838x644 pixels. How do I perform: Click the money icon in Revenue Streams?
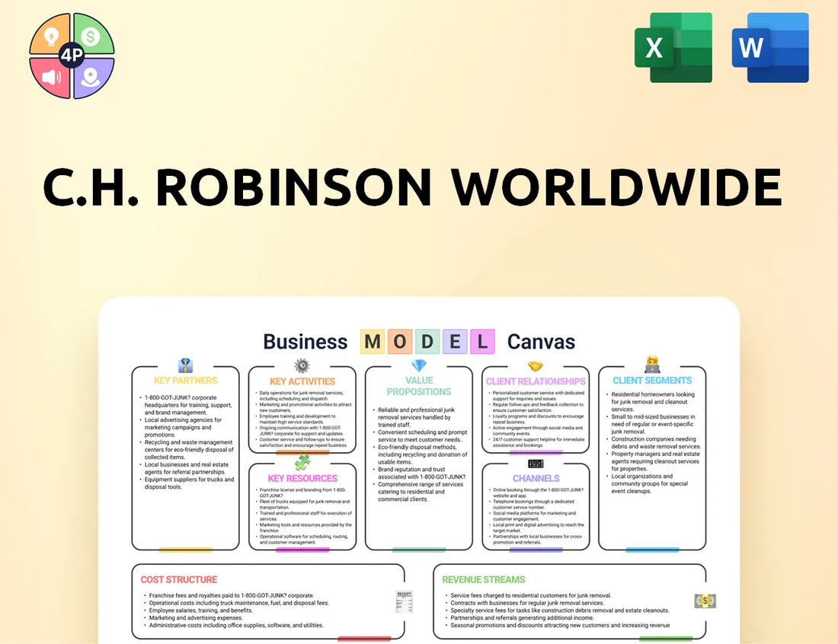click(705, 601)
